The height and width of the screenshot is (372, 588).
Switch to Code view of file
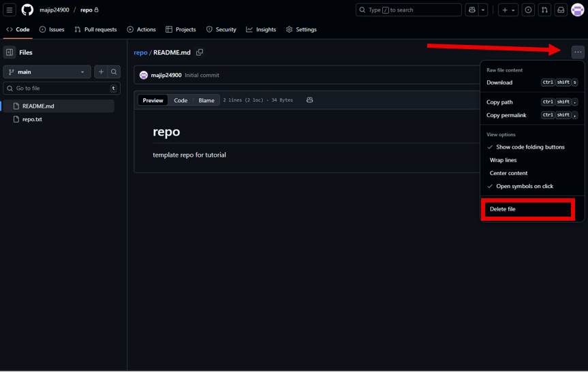coord(181,100)
